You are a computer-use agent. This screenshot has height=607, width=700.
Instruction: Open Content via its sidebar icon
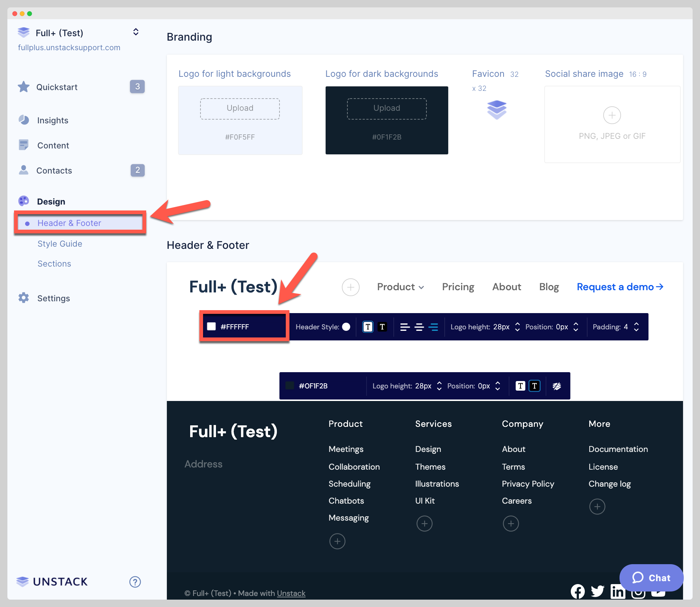point(24,145)
